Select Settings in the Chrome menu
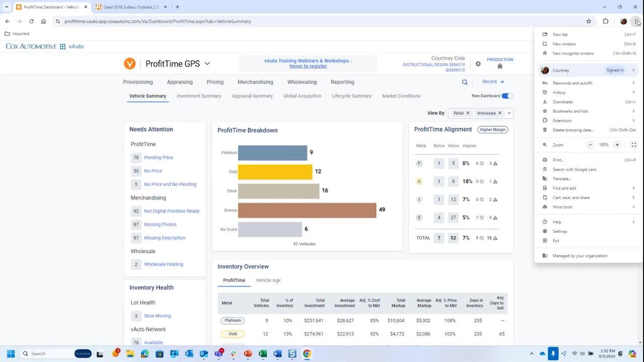 tap(559, 231)
